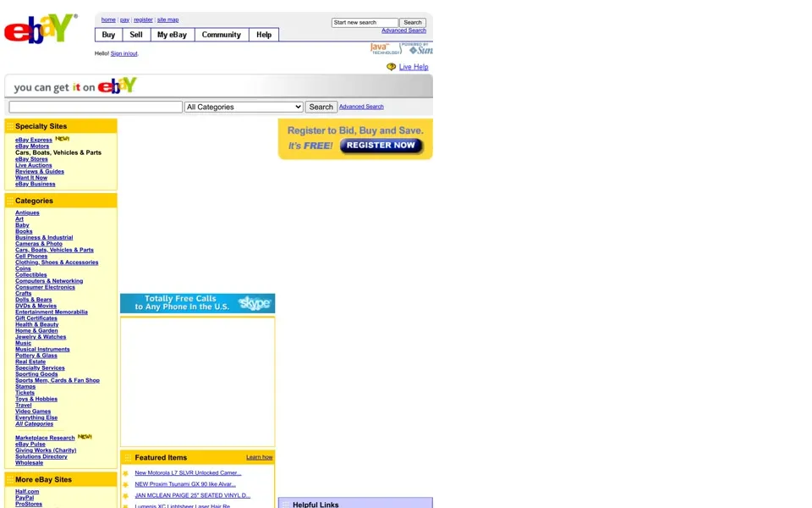Click Learn how in Featured Items header
812x508 pixels.
(x=260, y=457)
